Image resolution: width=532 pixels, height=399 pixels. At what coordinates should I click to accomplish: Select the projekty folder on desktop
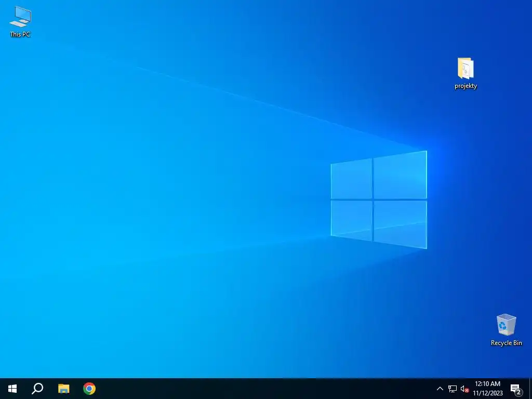[x=465, y=73]
